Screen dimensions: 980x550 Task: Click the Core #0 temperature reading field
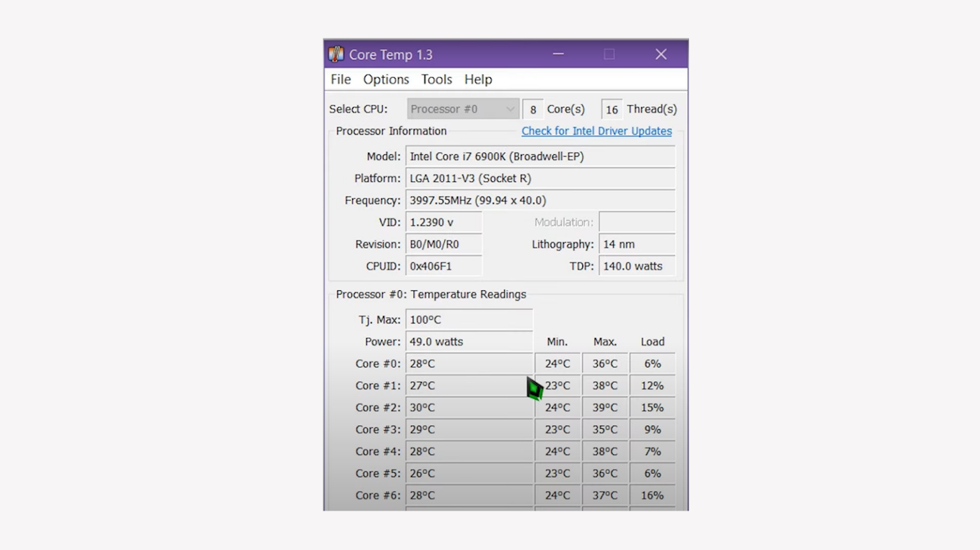click(469, 364)
